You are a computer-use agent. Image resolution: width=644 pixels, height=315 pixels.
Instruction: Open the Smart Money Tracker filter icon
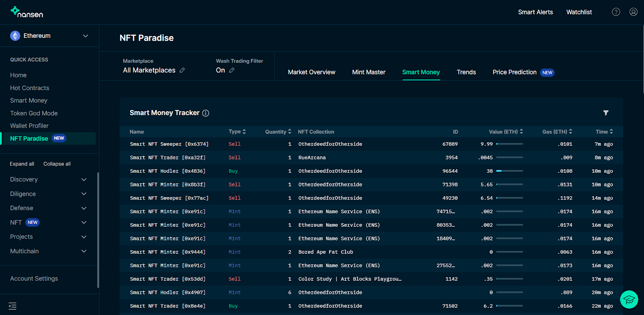coord(606,113)
